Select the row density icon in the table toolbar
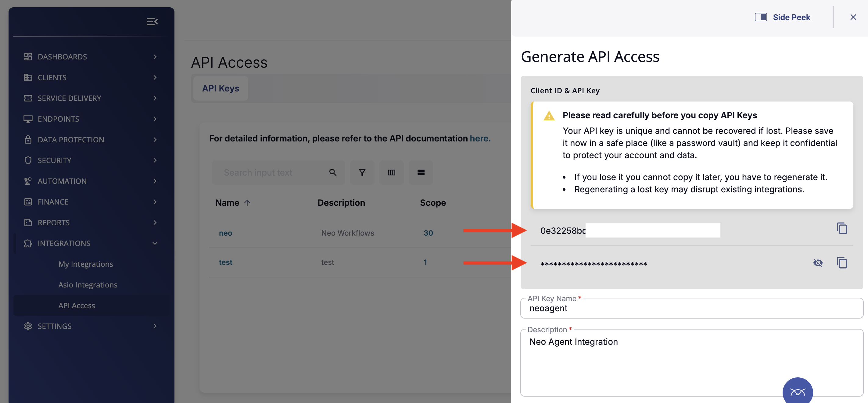This screenshot has width=868, height=403. tap(421, 172)
